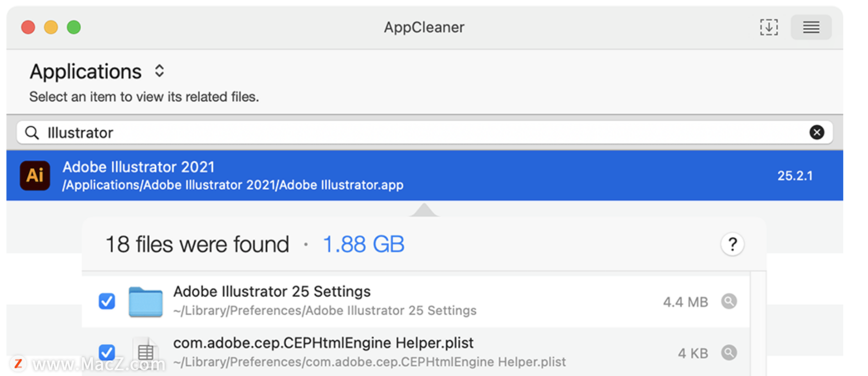Click the AppCleaner window title
This screenshot has height=376, width=868.
[424, 27]
